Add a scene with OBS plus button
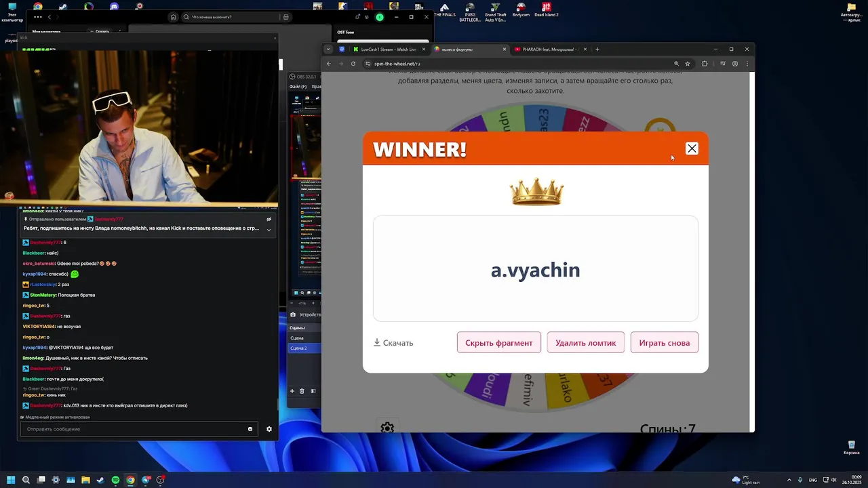Image resolution: width=868 pixels, height=488 pixels. click(x=292, y=391)
